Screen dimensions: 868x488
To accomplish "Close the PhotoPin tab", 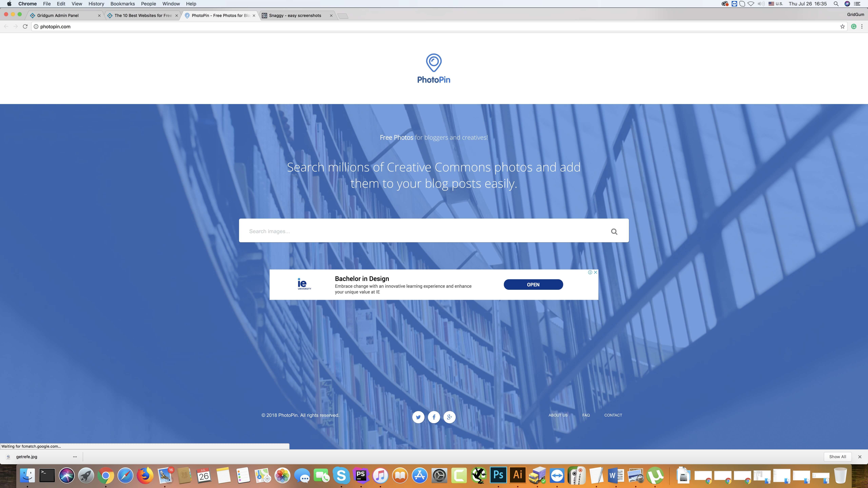I will (x=254, y=15).
